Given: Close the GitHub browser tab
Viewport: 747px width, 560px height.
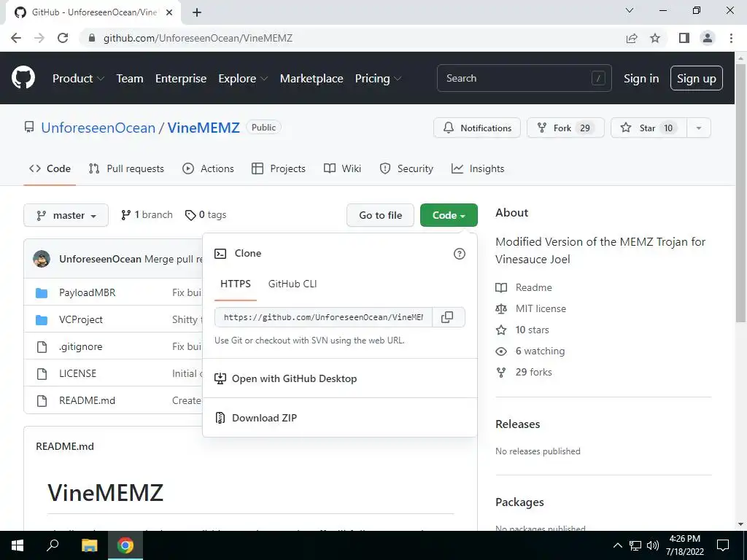Looking at the screenshot, I should (x=169, y=12).
